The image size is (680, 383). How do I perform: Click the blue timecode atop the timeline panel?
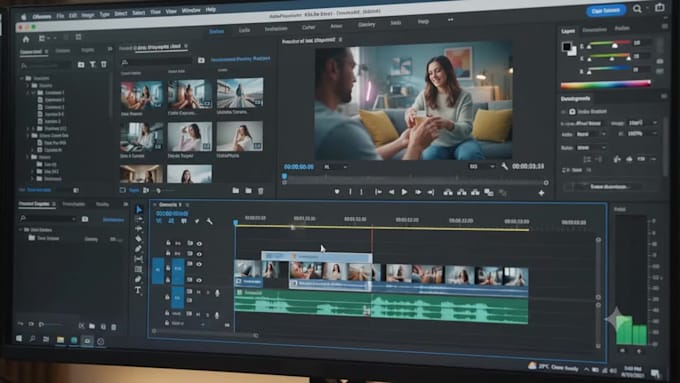[x=172, y=213]
